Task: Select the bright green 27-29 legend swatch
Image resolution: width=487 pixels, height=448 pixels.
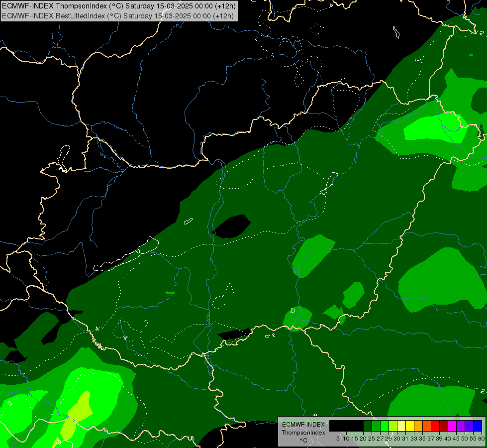Action: [385, 426]
